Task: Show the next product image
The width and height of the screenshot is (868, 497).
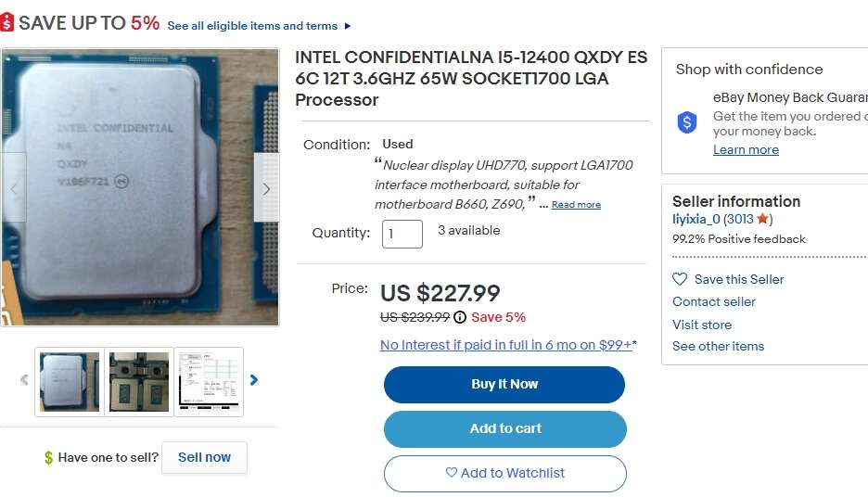Action: pyautogui.click(x=266, y=189)
